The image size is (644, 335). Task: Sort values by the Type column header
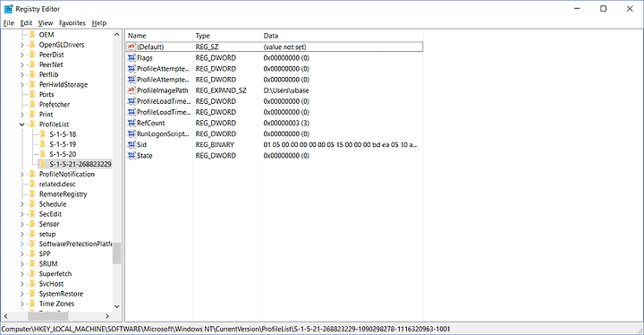click(226, 36)
